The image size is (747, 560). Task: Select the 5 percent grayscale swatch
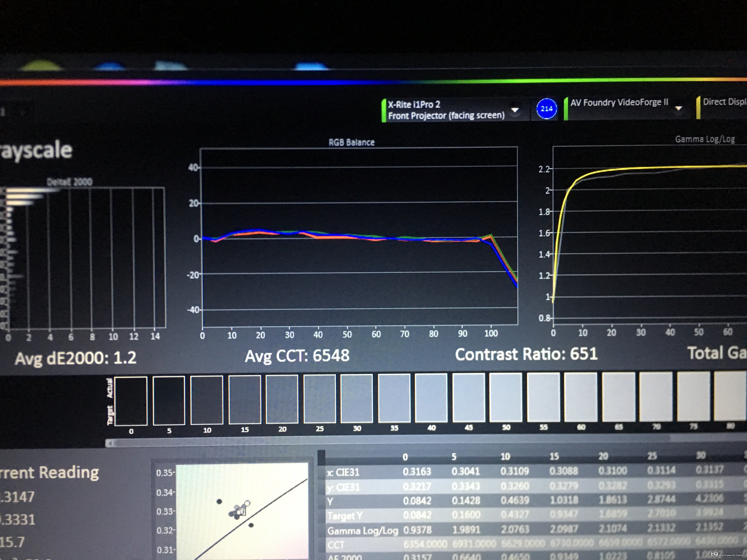click(x=169, y=400)
